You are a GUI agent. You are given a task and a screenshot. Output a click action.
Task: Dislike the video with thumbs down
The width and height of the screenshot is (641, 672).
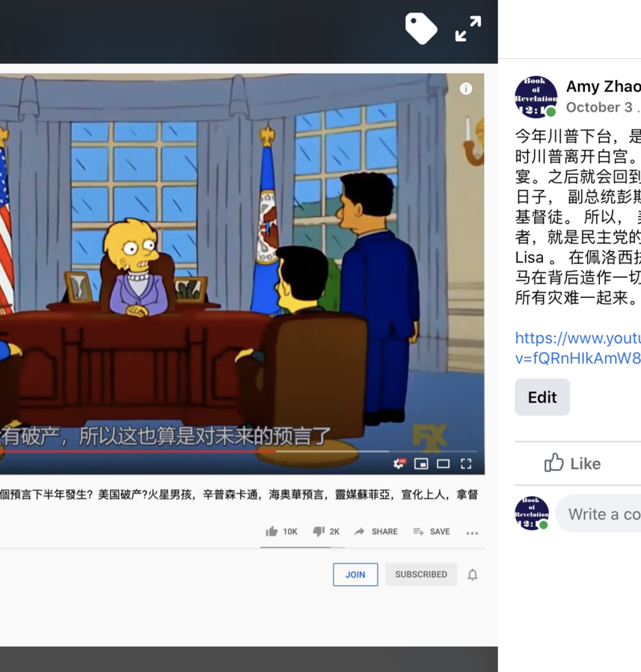tap(326, 531)
